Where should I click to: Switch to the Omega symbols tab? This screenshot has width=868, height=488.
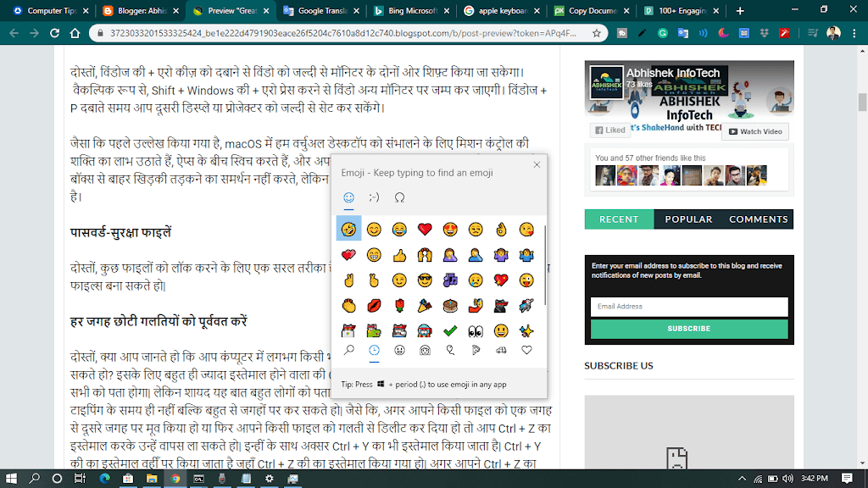[399, 197]
